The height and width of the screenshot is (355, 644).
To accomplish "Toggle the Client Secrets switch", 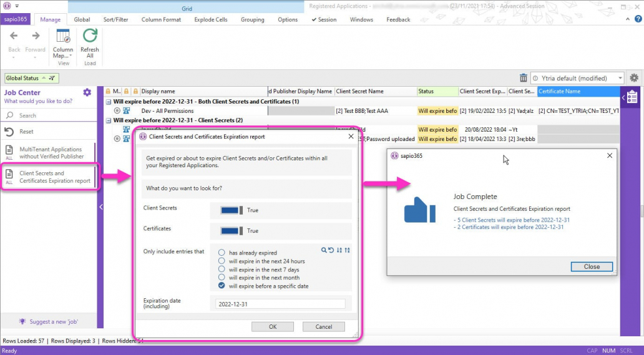I will pos(232,210).
